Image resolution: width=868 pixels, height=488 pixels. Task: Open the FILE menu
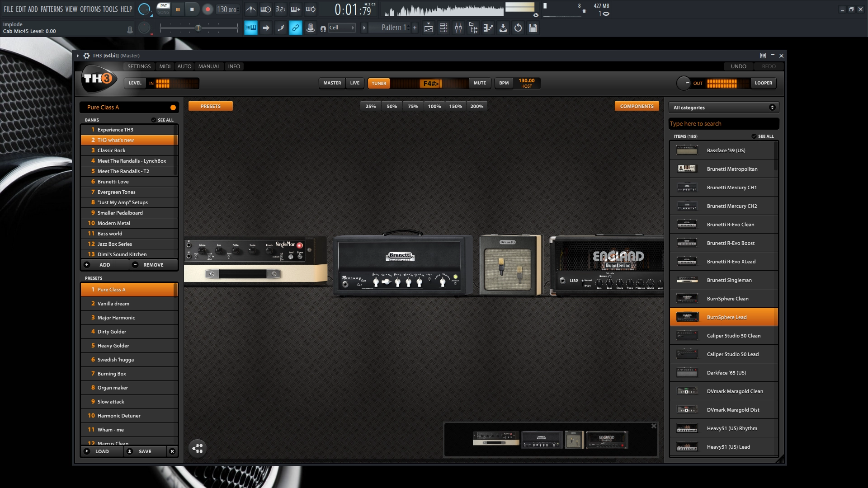pyautogui.click(x=9, y=9)
